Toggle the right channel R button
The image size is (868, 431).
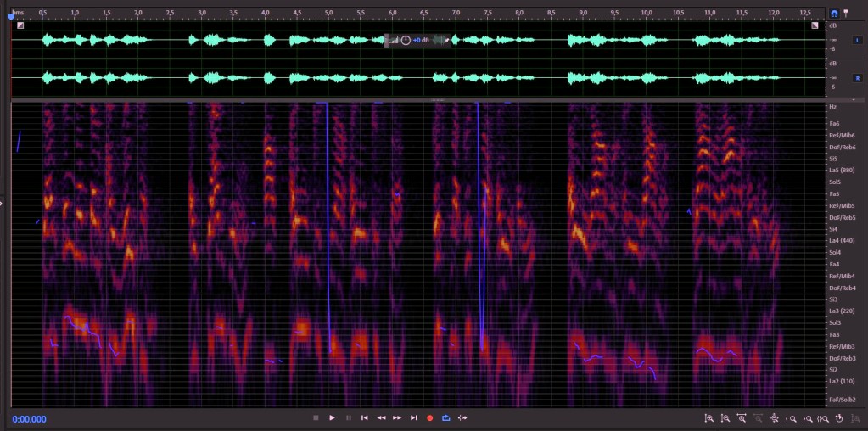click(858, 78)
